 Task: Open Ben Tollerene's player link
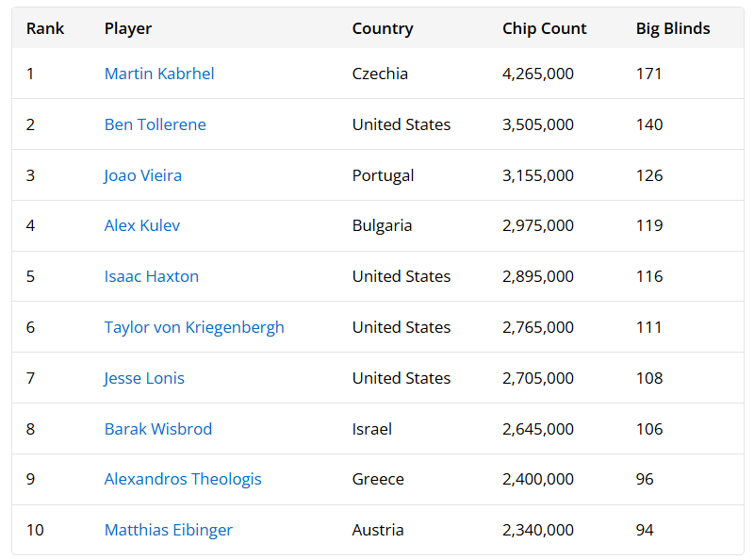click(x=155, y=124)
